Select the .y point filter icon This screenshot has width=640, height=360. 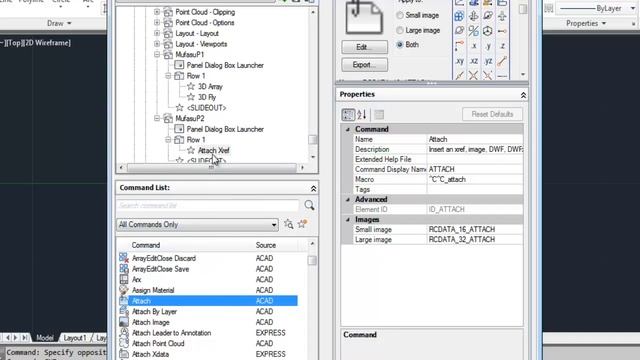(x=488, y=46)
